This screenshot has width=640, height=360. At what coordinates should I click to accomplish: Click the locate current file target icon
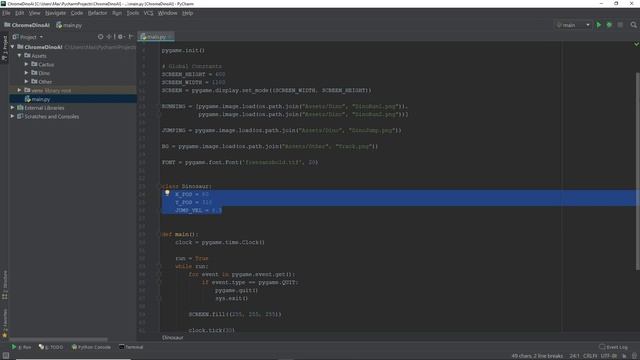pyautogui.click(x=100, y=37)
